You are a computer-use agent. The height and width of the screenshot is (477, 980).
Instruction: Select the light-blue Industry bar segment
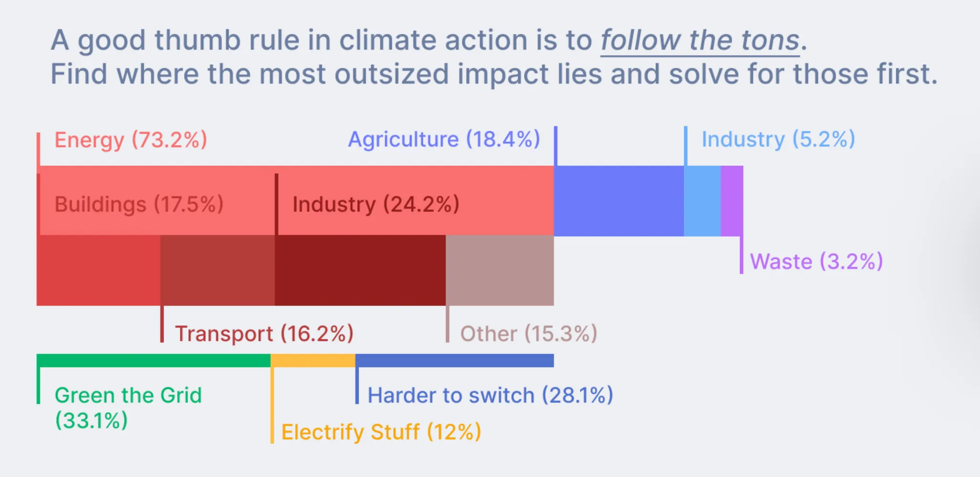tap(702, 201)
